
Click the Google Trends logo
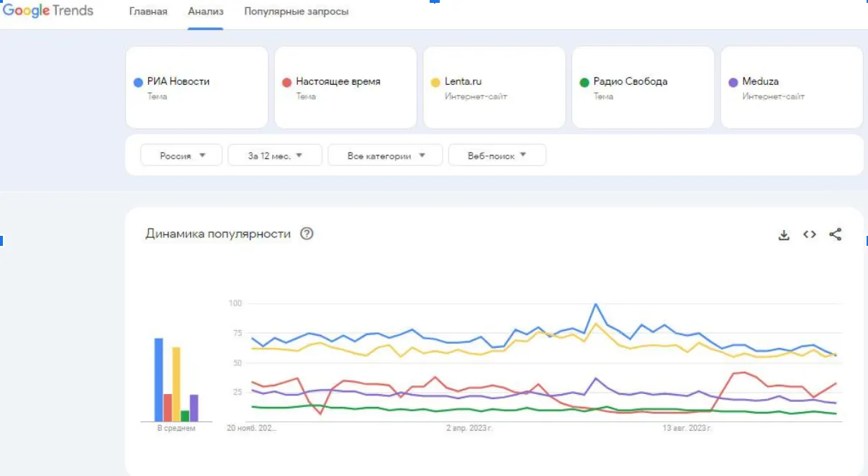48,12
